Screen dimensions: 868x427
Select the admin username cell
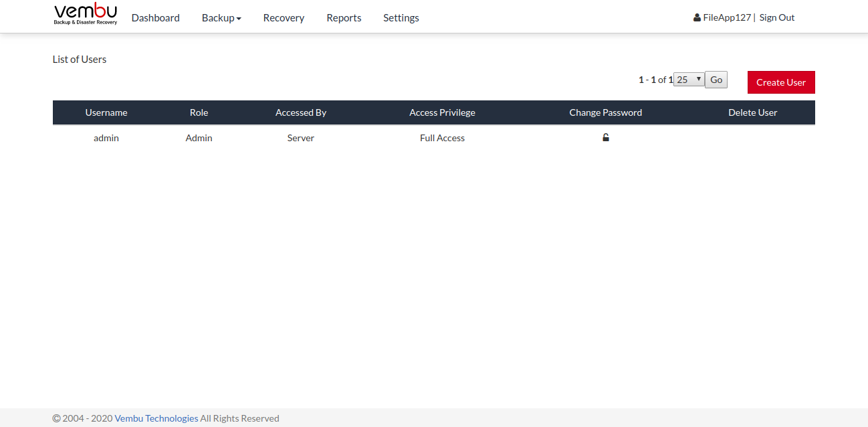(x=106, y=138)
